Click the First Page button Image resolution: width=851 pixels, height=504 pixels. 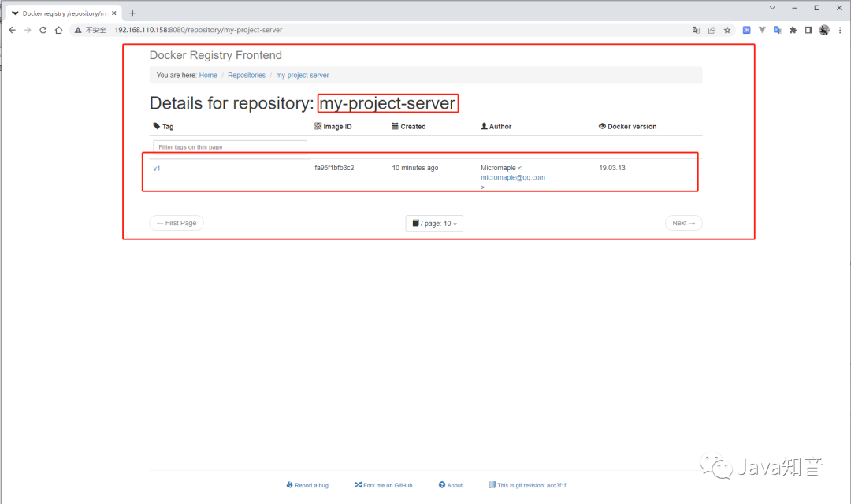click(x=176, y=223)
